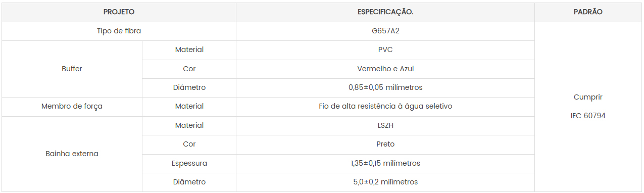The width and height of the screenshot is (644, 193).
Task: Click the Membro de força label
Action: tap(72, 107)
